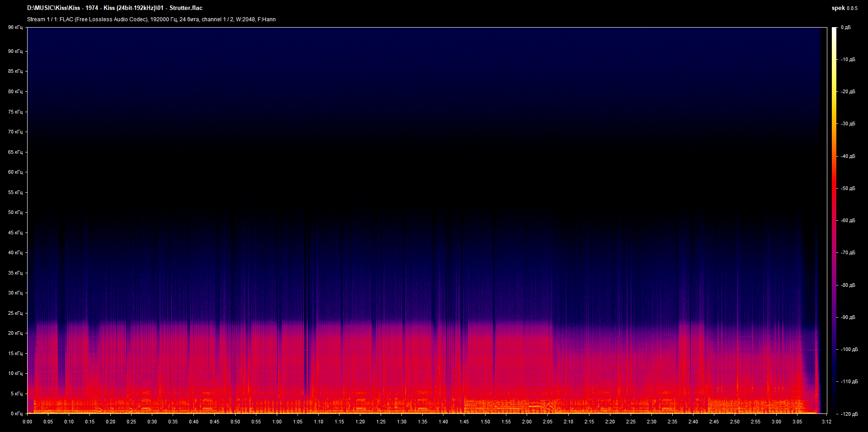Viewport: 868px width, 432px height.
Task: Click the 0 кГц frequency label
Action: pos(16,413)
